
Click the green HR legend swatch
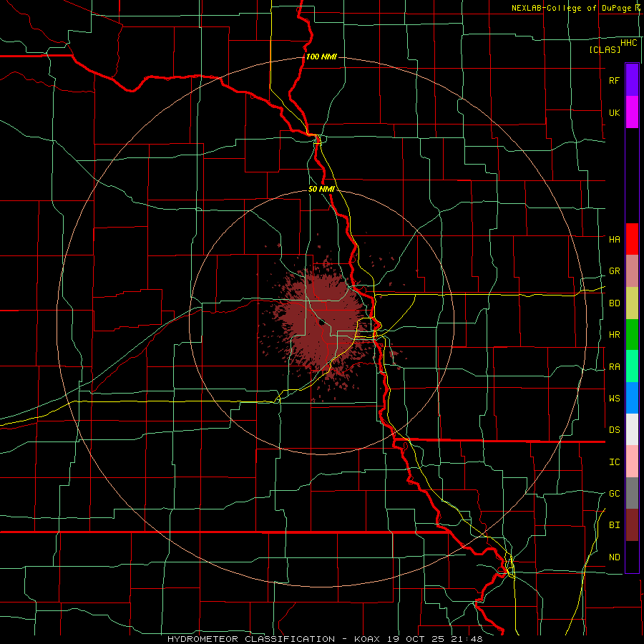pos(632,335)
